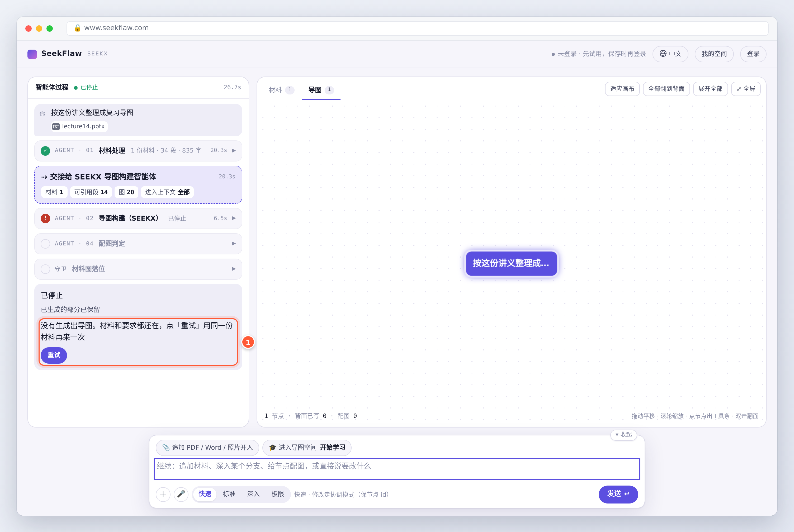Click the 发送 send button
Image resolution: width=794 pixels, height=532 pixels.
coord(618,494)
